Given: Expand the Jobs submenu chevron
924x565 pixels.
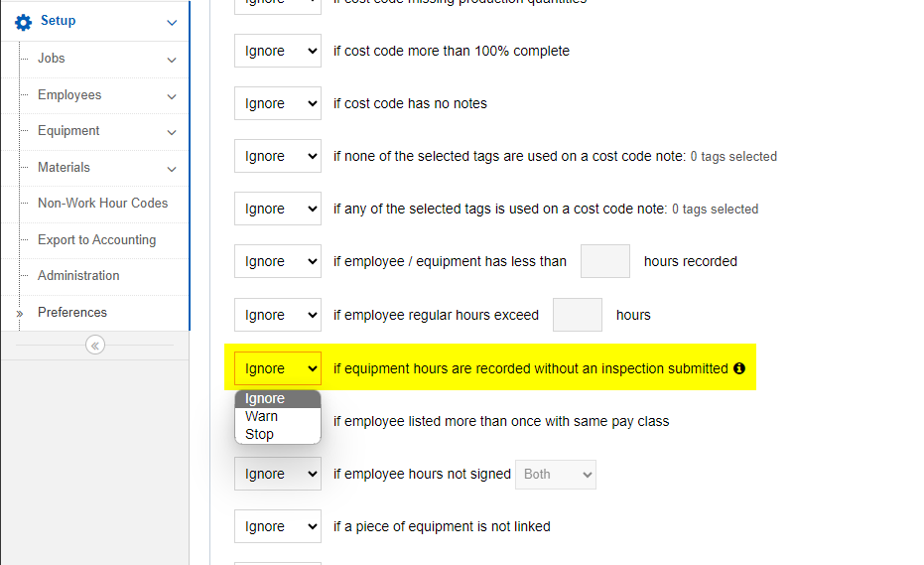Looking at the screenshot, I should point(172,61).
